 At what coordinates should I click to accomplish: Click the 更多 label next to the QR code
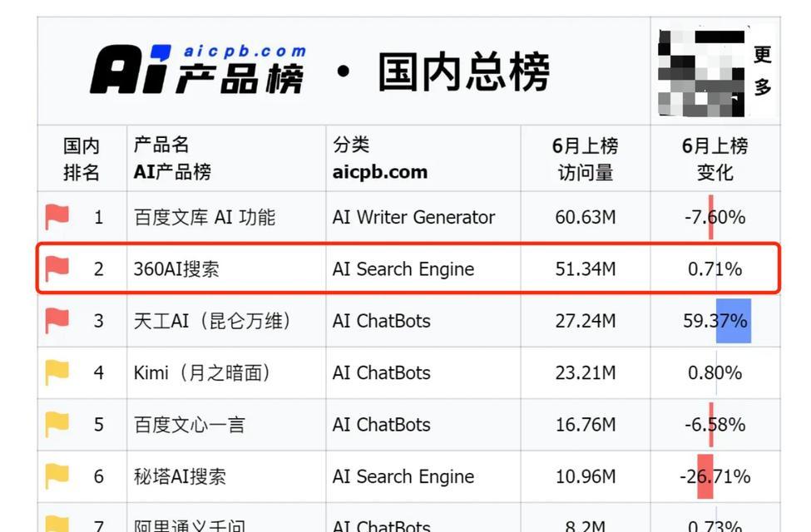(763, 71)
